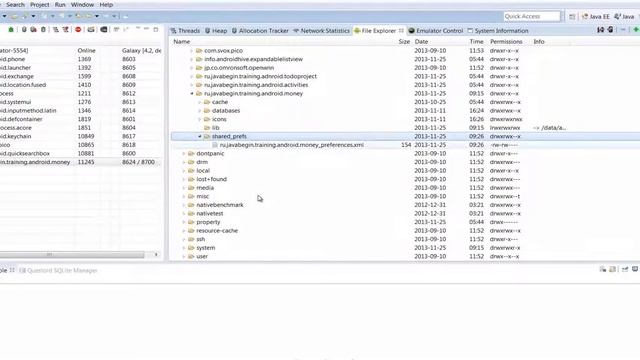Expand the cache folder
Viewport: 640px width, 360px height.
point(200,102)
